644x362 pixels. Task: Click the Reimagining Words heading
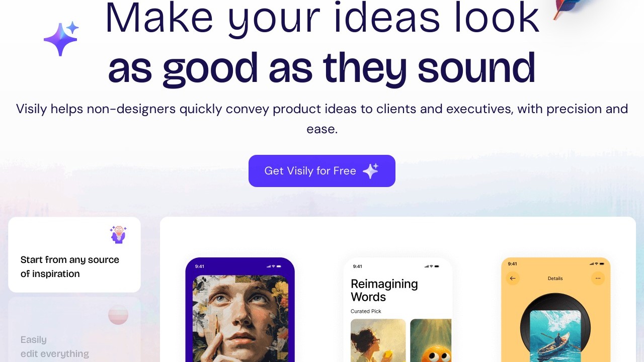coord(384,290)
